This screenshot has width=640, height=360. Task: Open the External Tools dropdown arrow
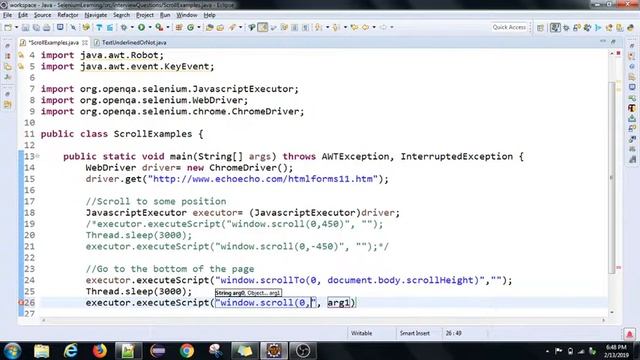click(x=168, y=27)
